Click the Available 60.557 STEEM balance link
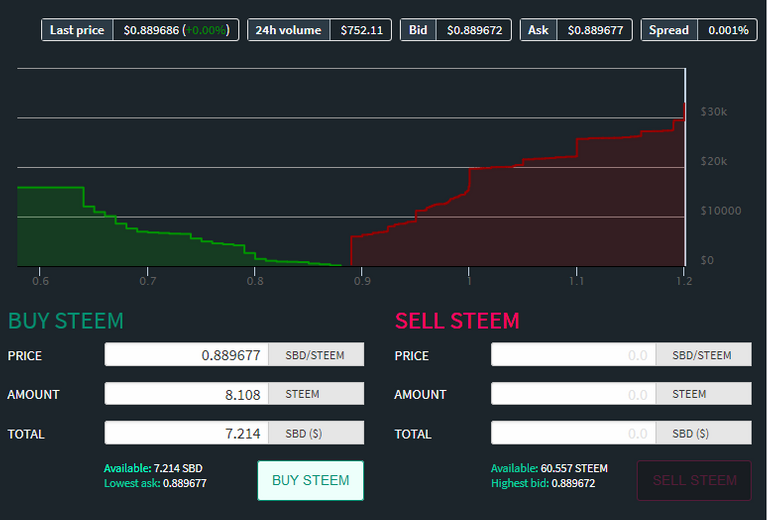768x520 pixels. point(549,468)
